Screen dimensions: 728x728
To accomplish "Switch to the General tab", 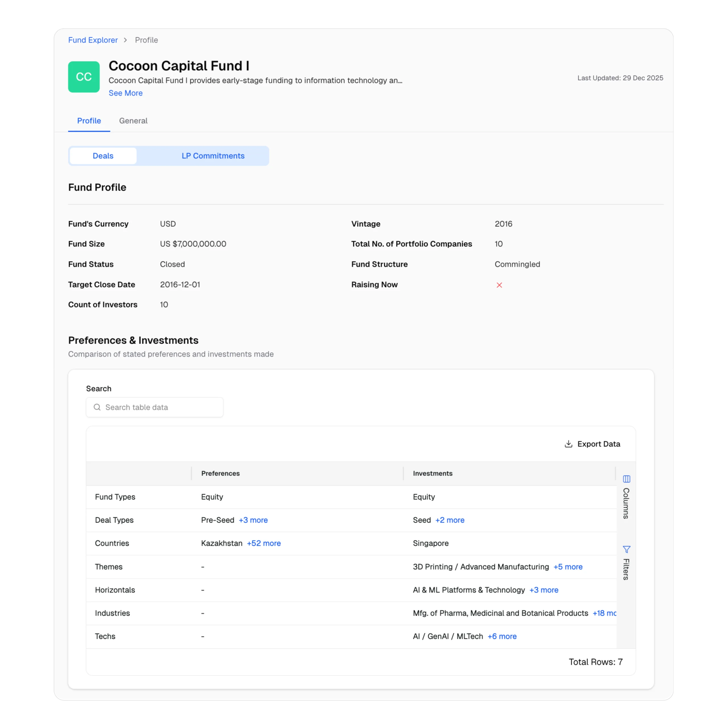I will pyautogui.click(x=133, y=121).
